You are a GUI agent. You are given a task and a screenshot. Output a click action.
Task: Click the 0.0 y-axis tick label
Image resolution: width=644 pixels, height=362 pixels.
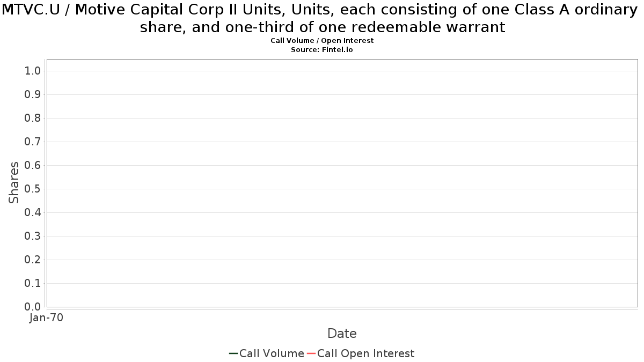(33, 307)
